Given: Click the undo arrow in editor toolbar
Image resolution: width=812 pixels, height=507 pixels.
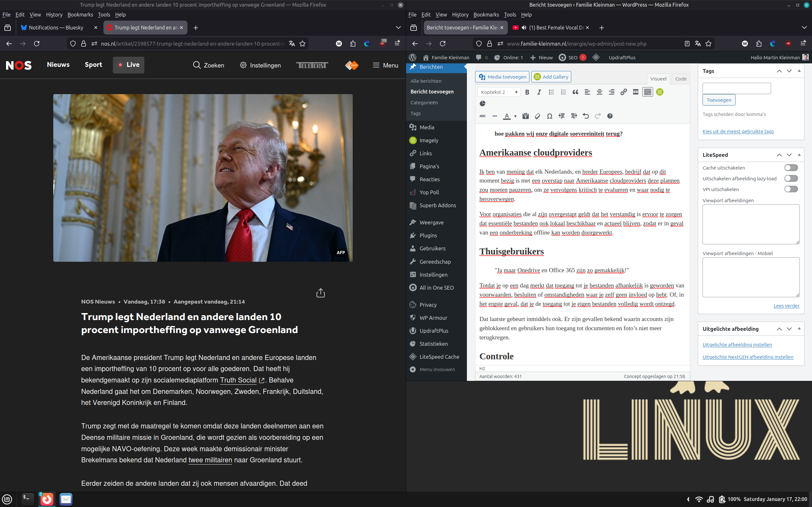Looking at the screenshot, I should (x=586, y=116).
